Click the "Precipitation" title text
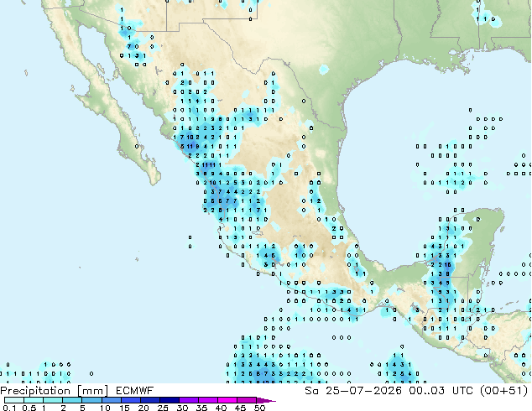This screenshot has width=532, height=411. (x=35, y=391)
